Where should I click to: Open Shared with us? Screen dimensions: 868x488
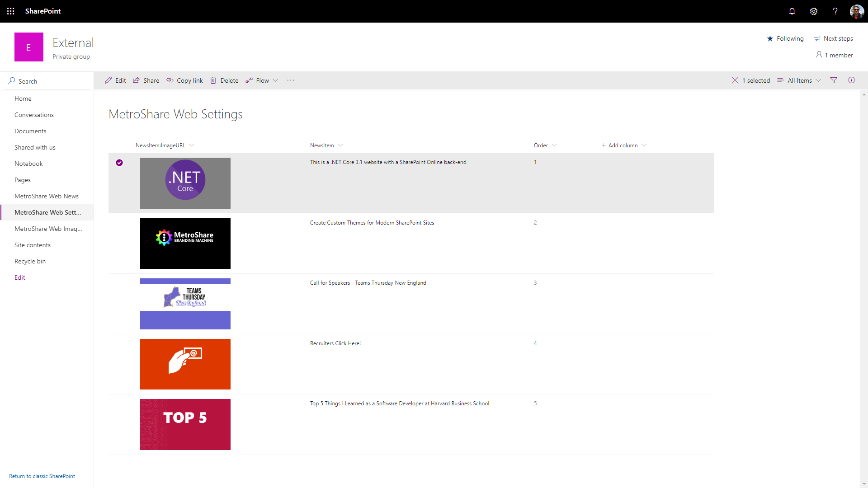35,147
